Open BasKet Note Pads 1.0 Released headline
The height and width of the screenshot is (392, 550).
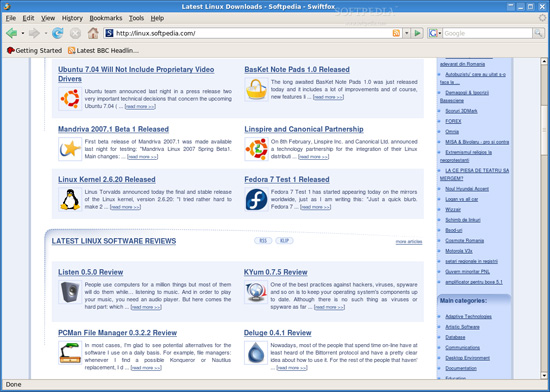pos(297,69)
